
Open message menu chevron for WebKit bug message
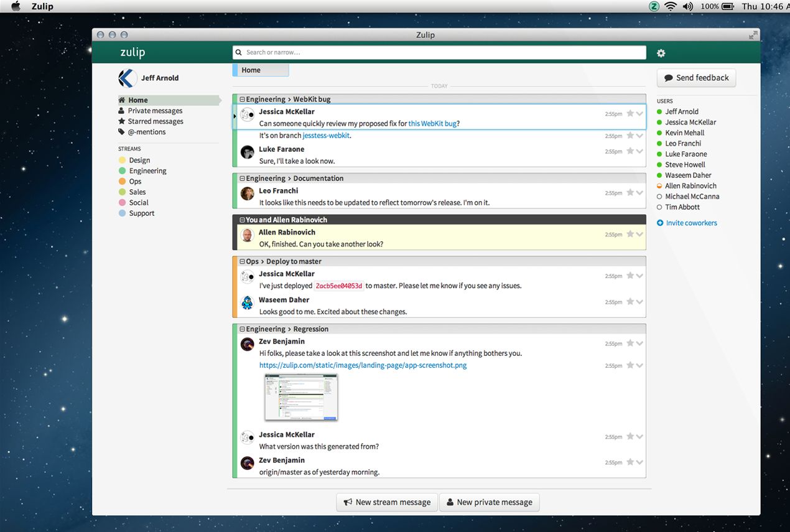coord(639,114)
